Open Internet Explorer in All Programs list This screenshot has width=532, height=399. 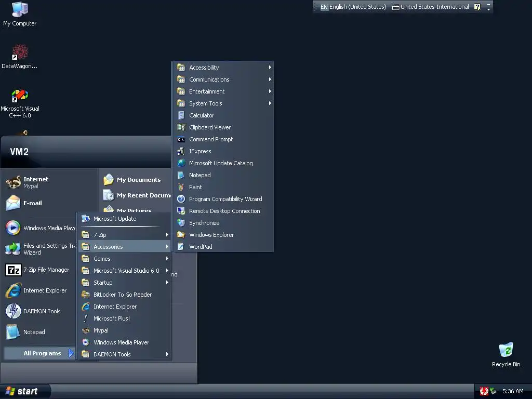(124, 307)
